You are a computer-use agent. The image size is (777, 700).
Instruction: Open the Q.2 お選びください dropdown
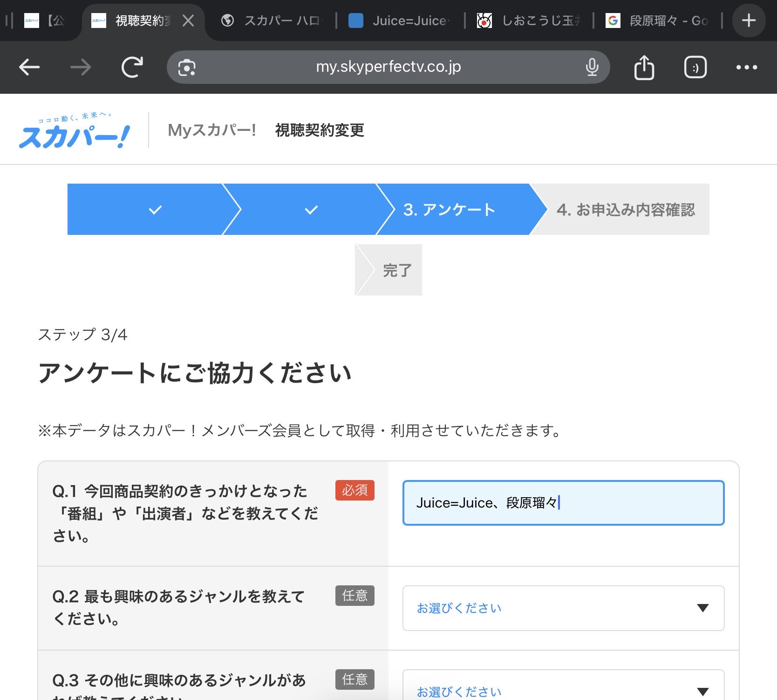tap(563, 608)
